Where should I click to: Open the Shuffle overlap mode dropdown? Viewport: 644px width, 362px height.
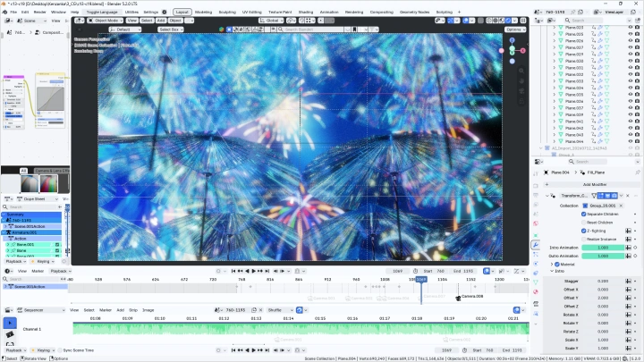click(280, 310)
